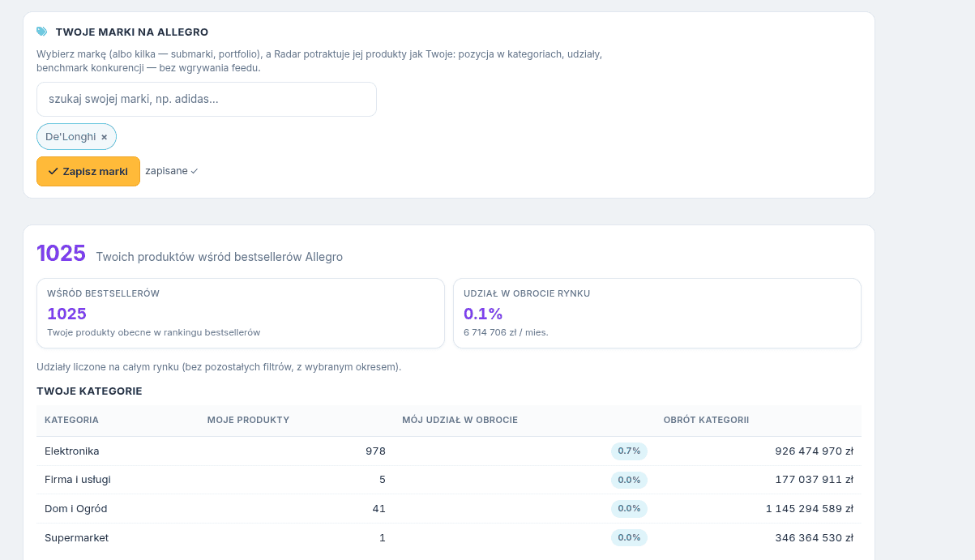This screenshot has height=560, width=975.
Task: Click the 0.1% market share value
Action: click(483, 314)
